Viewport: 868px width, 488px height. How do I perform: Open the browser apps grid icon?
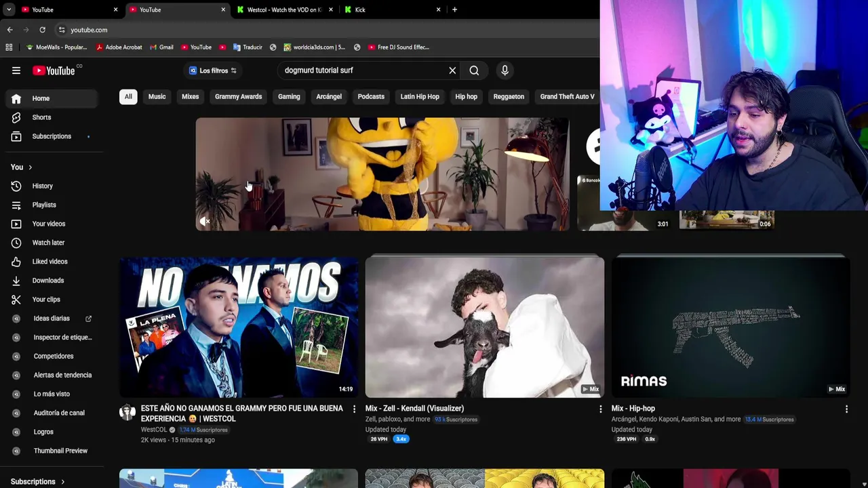9,47
